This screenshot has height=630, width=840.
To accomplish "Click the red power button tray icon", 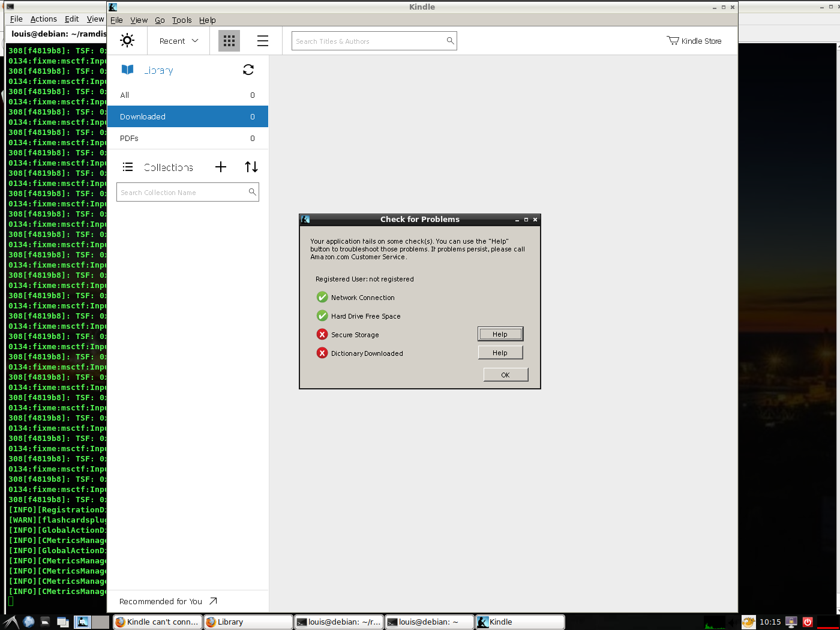I will 808,622.
